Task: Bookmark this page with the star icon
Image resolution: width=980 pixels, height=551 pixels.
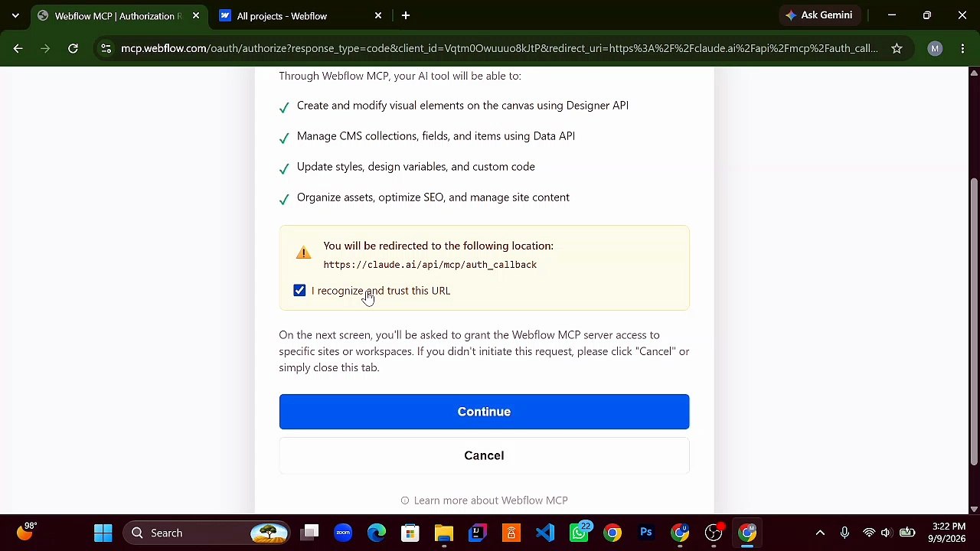Action: (897, 48)
